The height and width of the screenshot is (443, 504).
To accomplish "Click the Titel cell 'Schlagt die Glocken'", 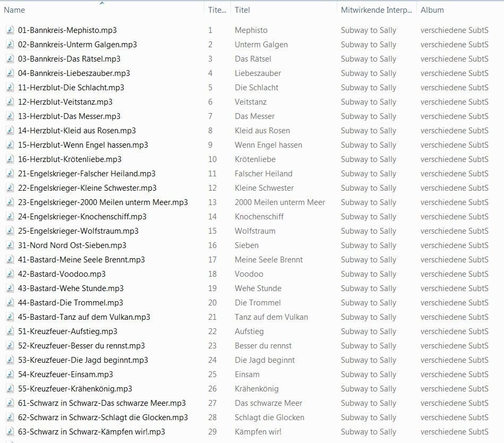I will [x=269, y=418].
